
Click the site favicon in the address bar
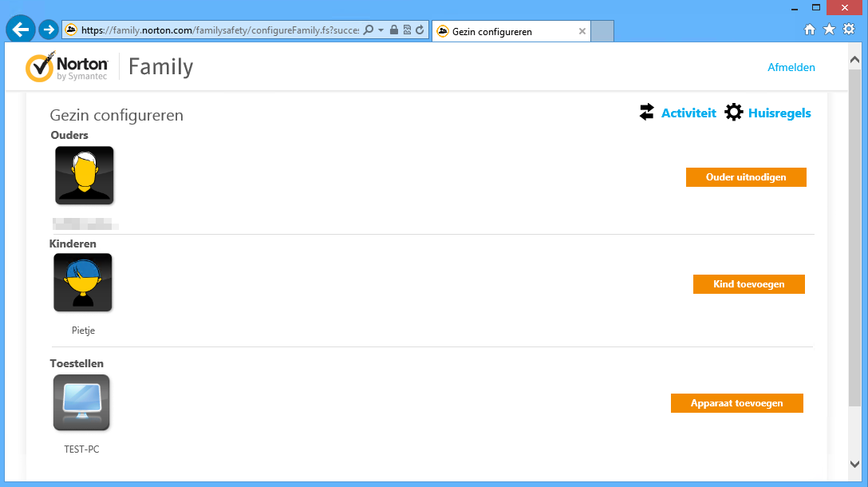pyautogui.click(x=71, y=30)
